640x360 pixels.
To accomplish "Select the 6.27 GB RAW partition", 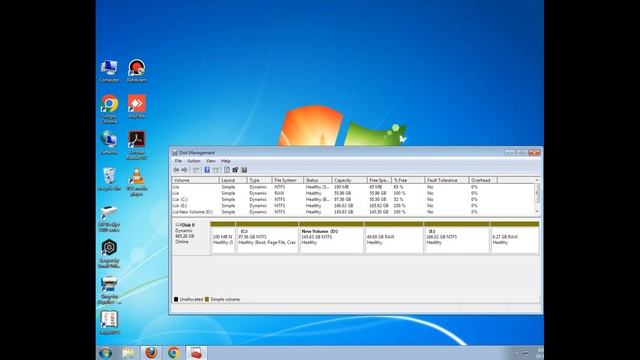I will [x=515, y=238].
